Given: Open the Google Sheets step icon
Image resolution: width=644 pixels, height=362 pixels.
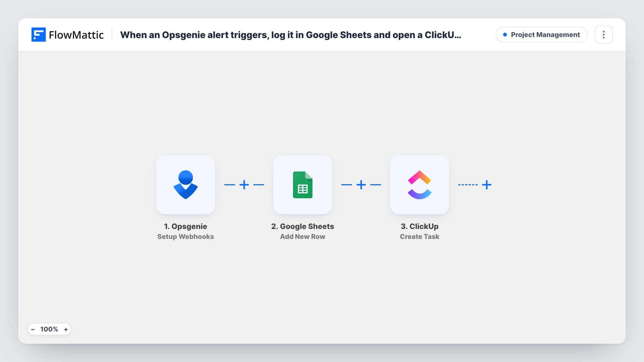Looking at the screenshot, I should point(302,184).
